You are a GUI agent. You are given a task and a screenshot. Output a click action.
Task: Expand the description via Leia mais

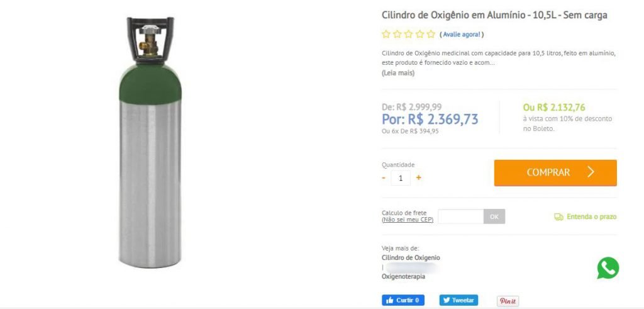click(398, 73)
